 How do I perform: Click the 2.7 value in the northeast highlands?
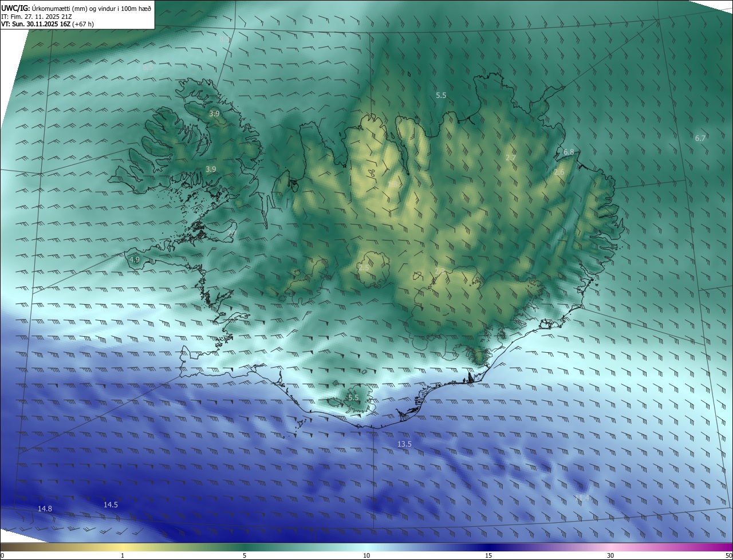coord(511,157)
